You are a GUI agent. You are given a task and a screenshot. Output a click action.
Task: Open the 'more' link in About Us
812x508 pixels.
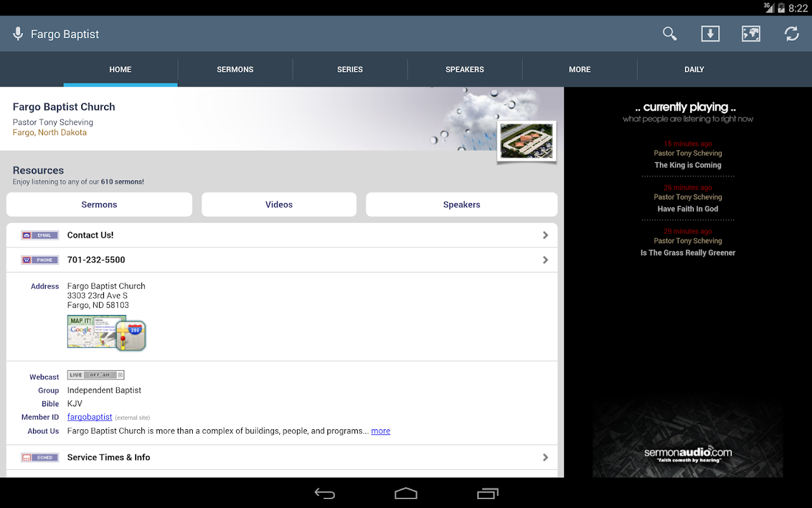(381, 431)
